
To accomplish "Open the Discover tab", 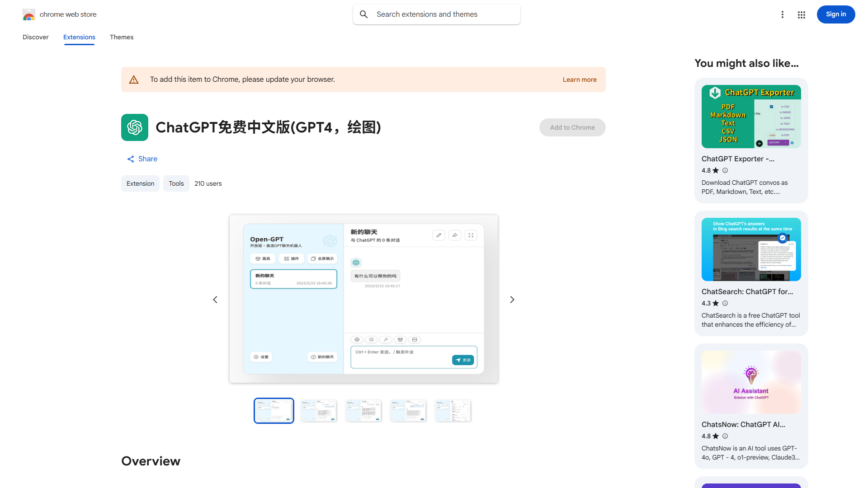I will pyautogui.click(x=35, y=37).
